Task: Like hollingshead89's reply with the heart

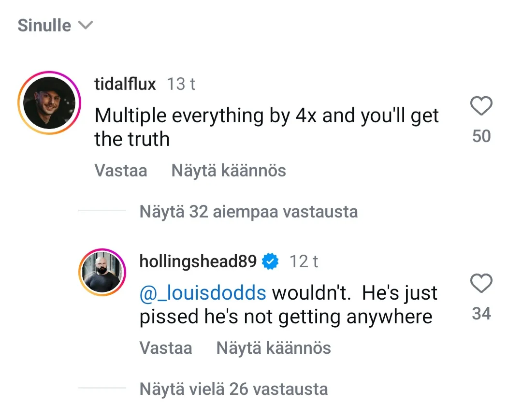Action: [481, 284]
